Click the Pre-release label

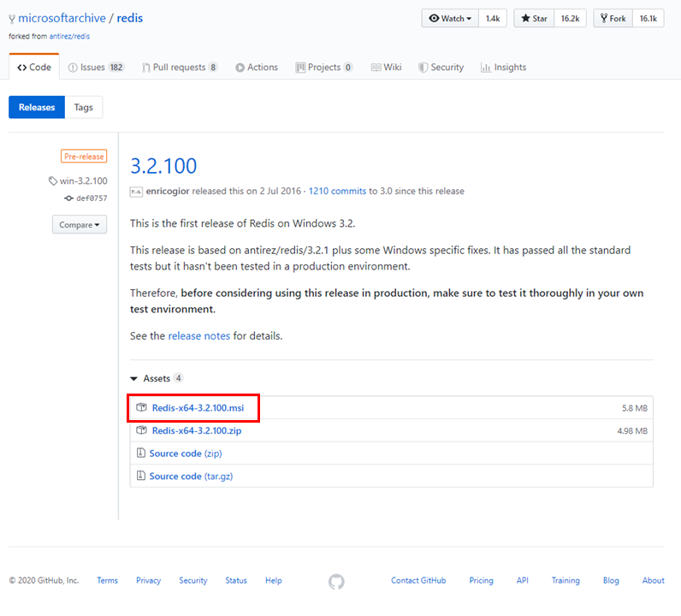[84, 157]
